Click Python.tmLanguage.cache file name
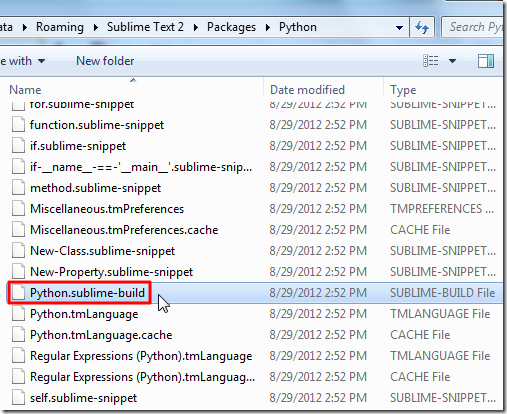 (101, 335)
